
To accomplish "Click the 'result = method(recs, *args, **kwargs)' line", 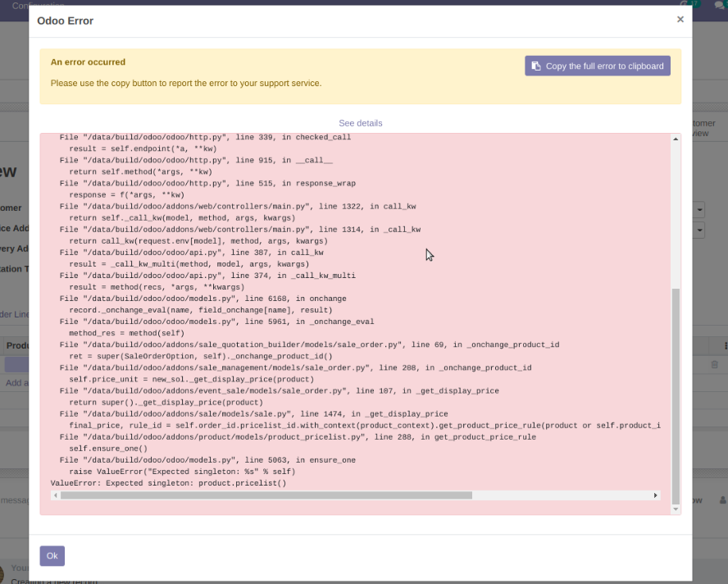I will tap(157, 287).
